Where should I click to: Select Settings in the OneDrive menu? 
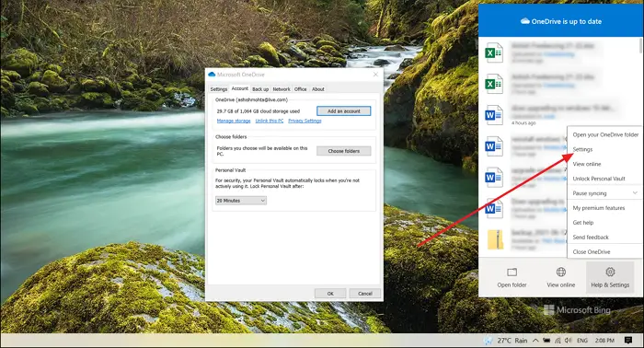[605, 149]
